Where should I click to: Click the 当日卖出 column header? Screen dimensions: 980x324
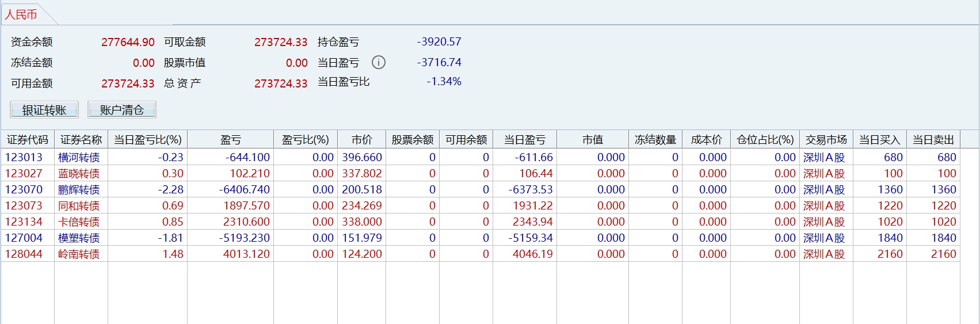click(x=933, y=140)
